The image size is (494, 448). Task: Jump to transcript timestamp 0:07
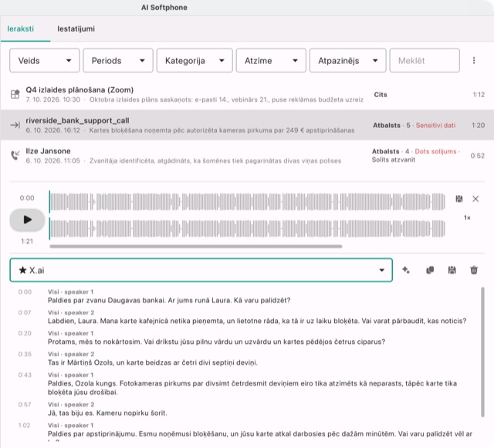click(25, 312)
